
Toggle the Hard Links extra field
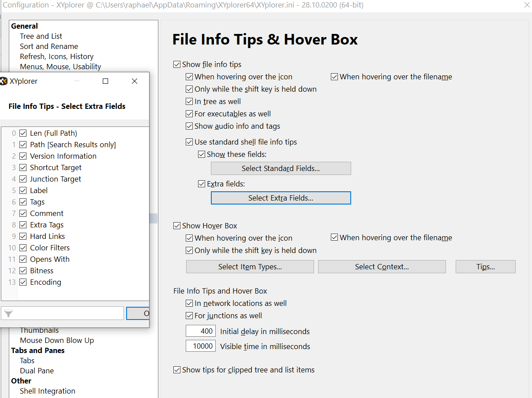(x=23, y=236)
